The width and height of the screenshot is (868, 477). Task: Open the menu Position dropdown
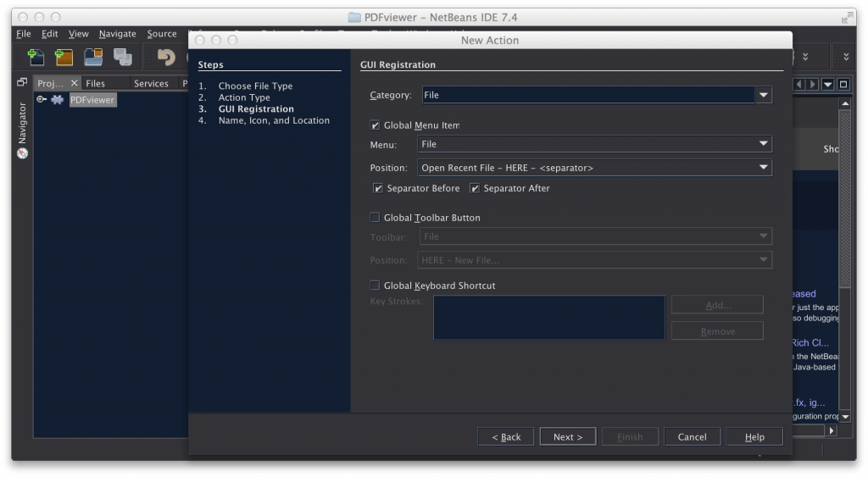pyautogui.click(x=594, y=168)
